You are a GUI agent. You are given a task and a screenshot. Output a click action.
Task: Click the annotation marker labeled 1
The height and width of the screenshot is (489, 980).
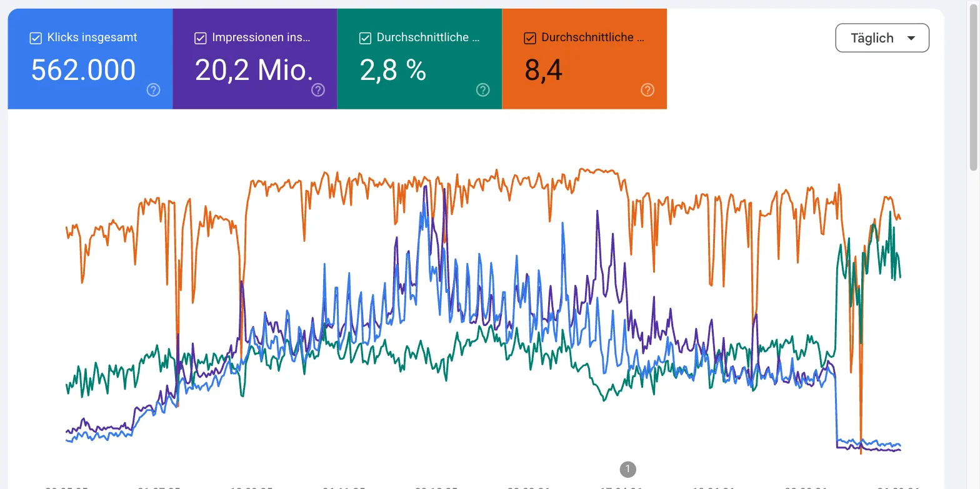627,469
